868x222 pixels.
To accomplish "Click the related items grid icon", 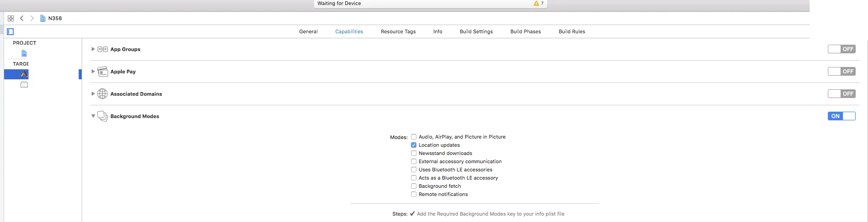I will pyautogui.click(x=11, y=18).
